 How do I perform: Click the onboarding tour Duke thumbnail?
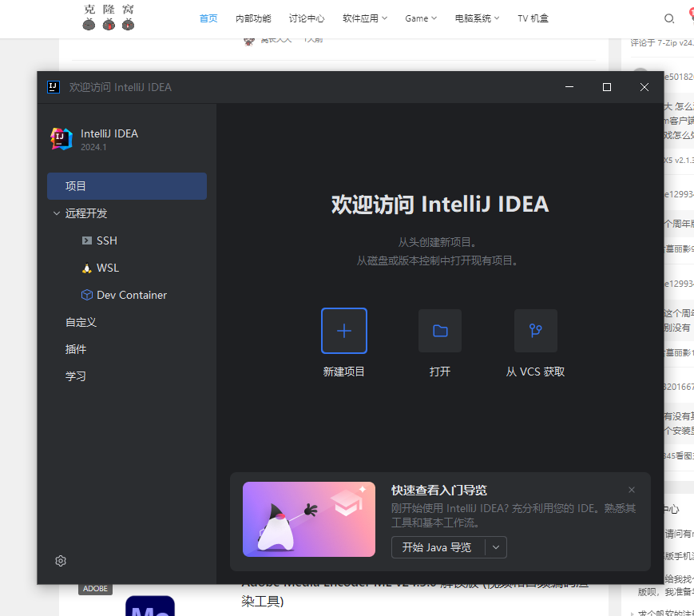coord(309,519)
